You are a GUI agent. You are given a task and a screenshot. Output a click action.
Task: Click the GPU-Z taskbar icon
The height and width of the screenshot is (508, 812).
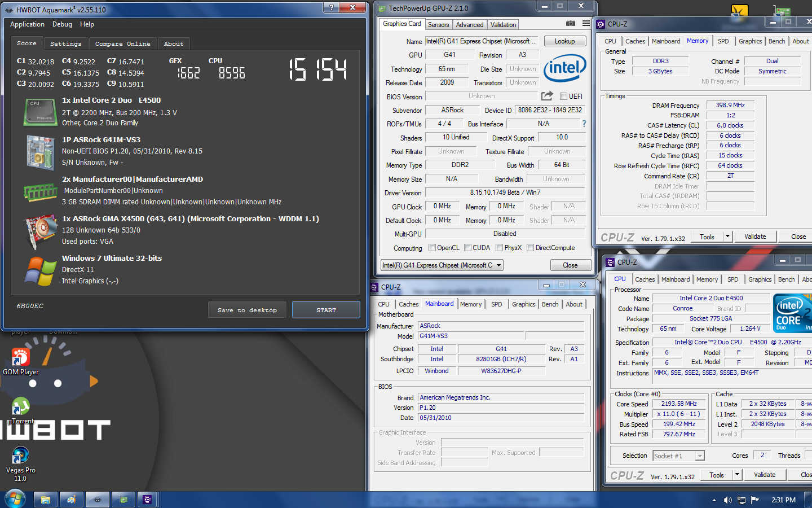coord(123,500)
